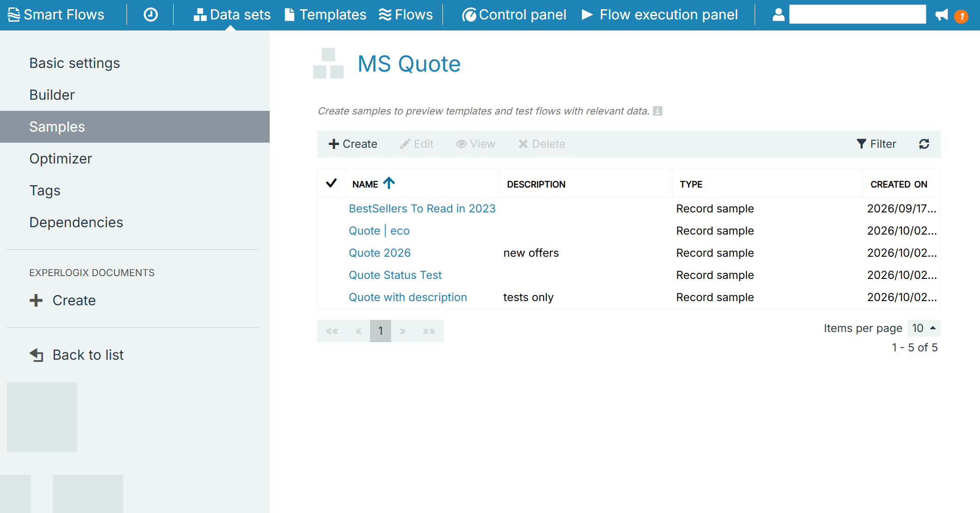Open the Filter option
The width and height of the screenshot is (980, 513).
click(876, 144)
